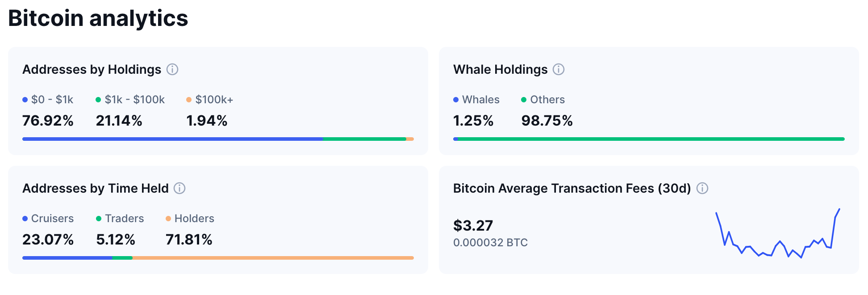Select the Holders legend label

pos(194,219)
